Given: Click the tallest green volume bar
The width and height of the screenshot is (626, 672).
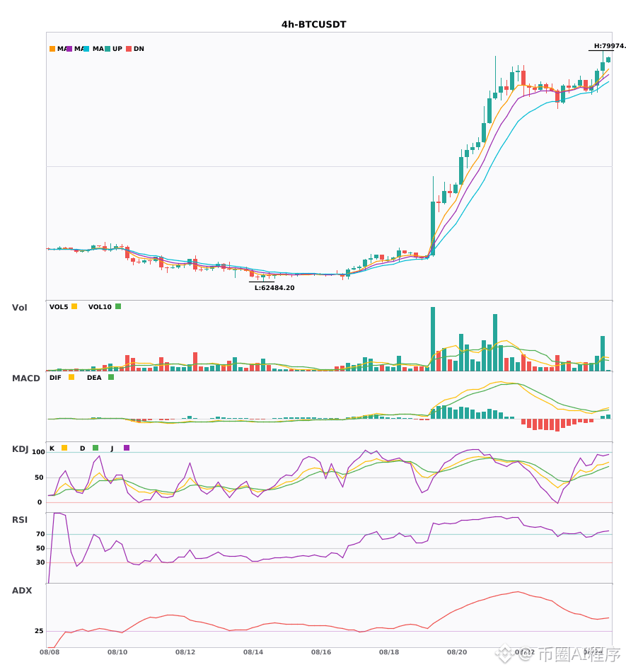Looking at the screenshot, I should pos(433,339).
